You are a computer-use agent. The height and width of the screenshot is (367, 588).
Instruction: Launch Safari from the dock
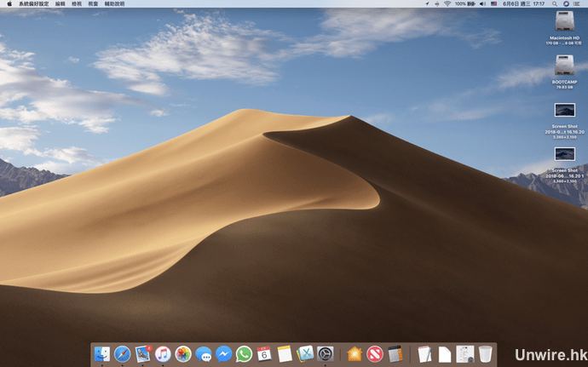coord(122,354)
